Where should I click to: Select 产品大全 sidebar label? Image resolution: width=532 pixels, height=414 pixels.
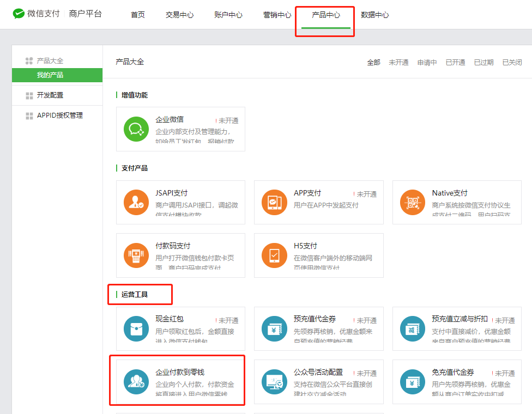coord(50,61)
